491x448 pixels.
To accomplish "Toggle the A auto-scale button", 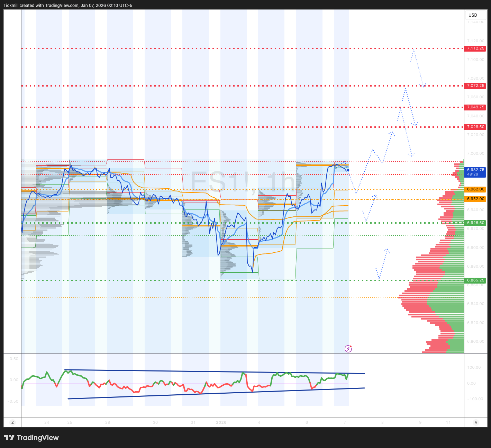I will click(476, 422).
